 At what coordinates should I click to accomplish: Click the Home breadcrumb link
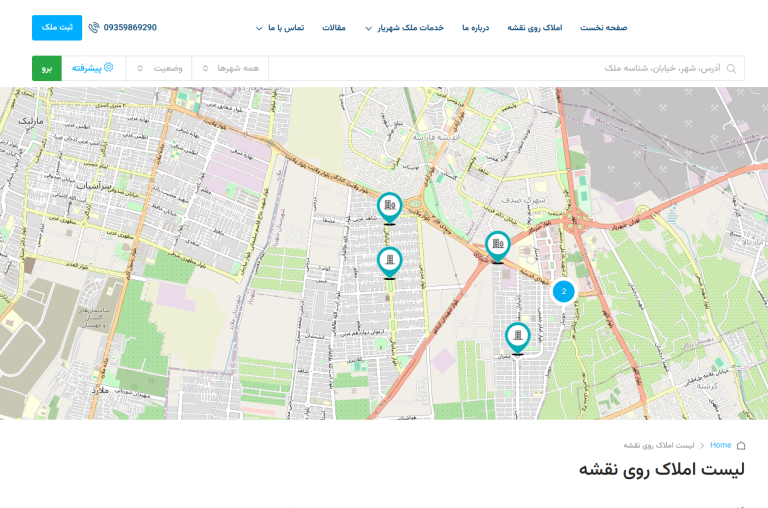pos(720,445)
